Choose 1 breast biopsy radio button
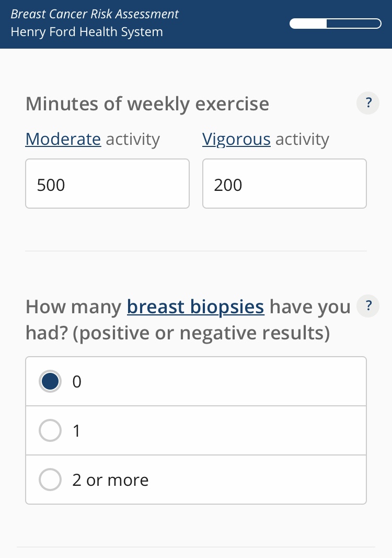392x558 pixels. pos(50,431)
